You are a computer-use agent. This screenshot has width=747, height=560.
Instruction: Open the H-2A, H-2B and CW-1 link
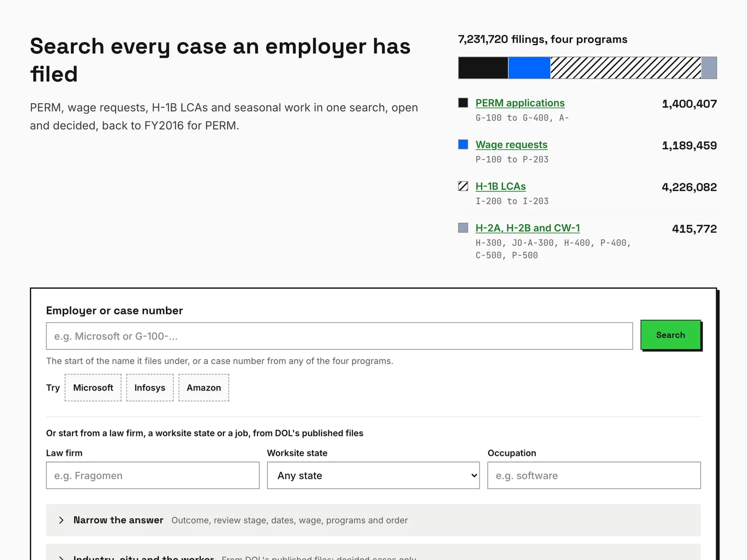pyautogui.click(x=528, y=228)
